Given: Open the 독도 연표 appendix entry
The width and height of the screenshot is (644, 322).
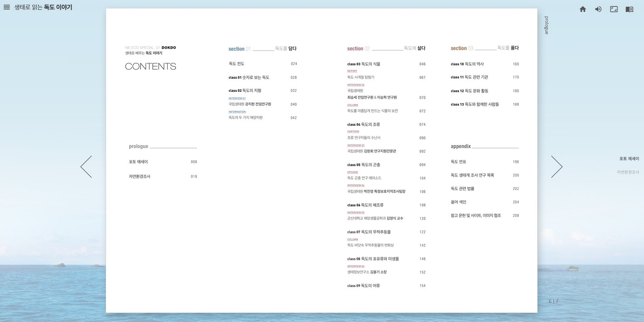Looking at the screenshot, I should click(458, 162).
